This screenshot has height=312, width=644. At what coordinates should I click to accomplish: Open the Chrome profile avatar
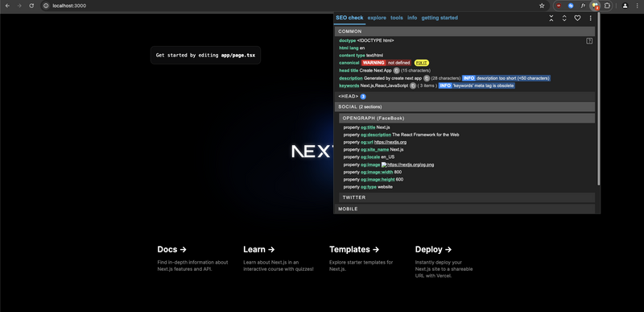tap(625, 6)
